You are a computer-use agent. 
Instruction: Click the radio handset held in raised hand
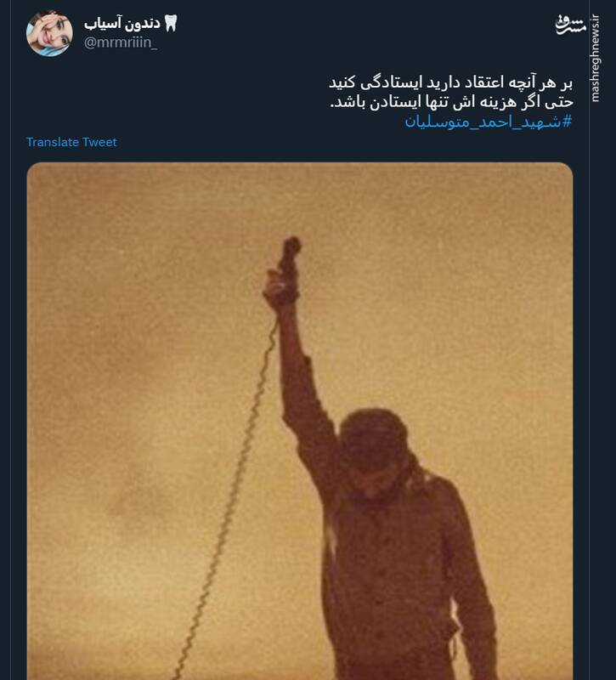(286, 269)
